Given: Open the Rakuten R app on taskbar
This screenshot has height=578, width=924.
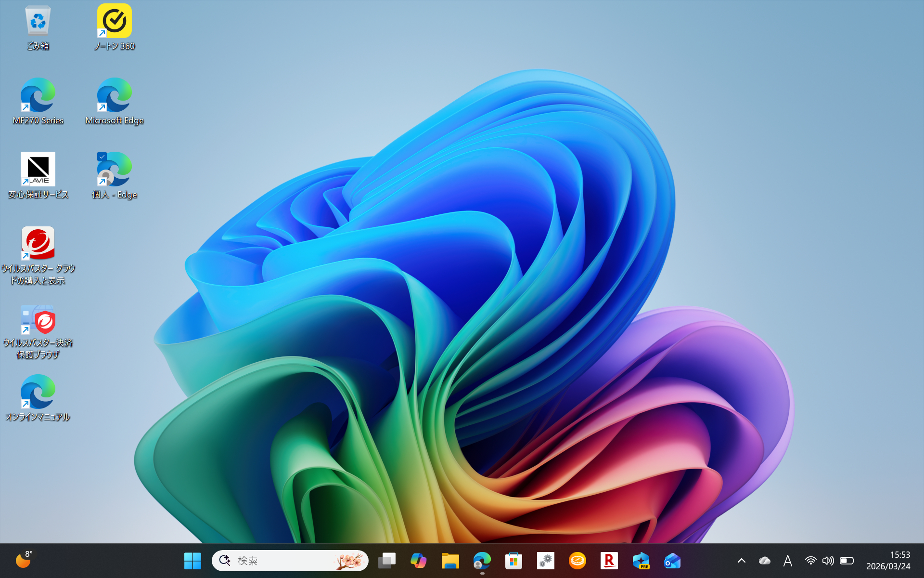Looking at the screenshot, I should coord(609,561).
